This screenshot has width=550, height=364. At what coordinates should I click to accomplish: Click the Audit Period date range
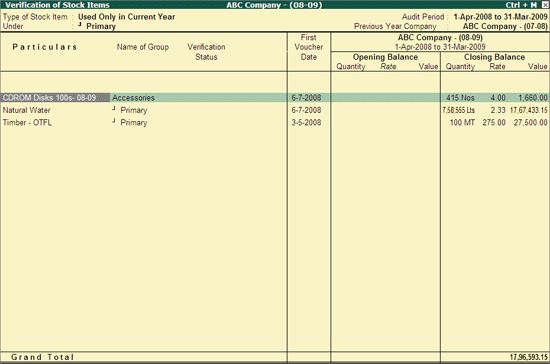click(x=500, y=17)
